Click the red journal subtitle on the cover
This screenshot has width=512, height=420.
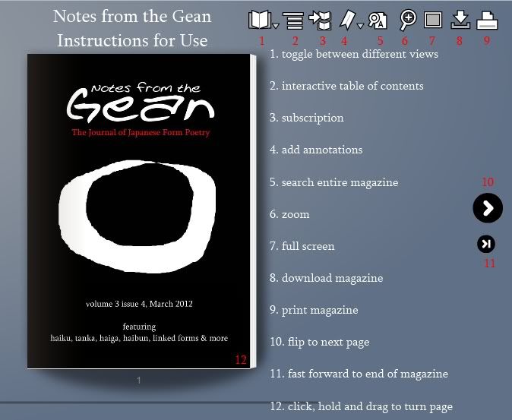141,133
